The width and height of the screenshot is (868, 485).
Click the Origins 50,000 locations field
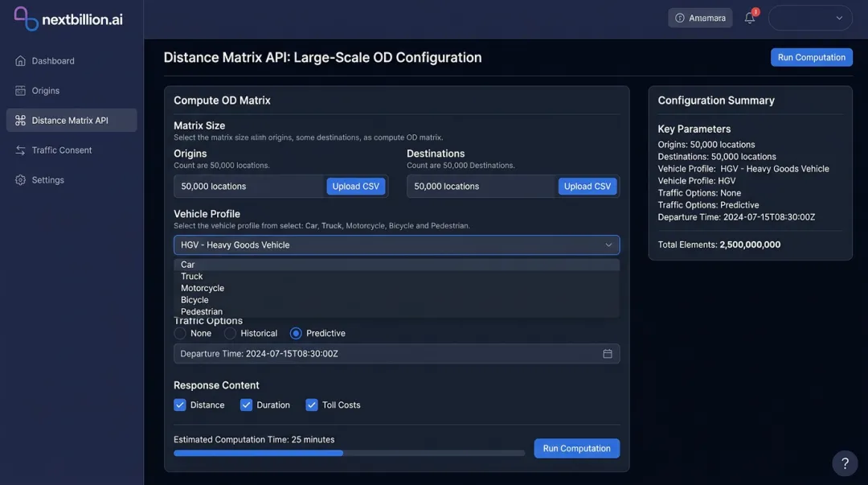[x=249, y=187]
